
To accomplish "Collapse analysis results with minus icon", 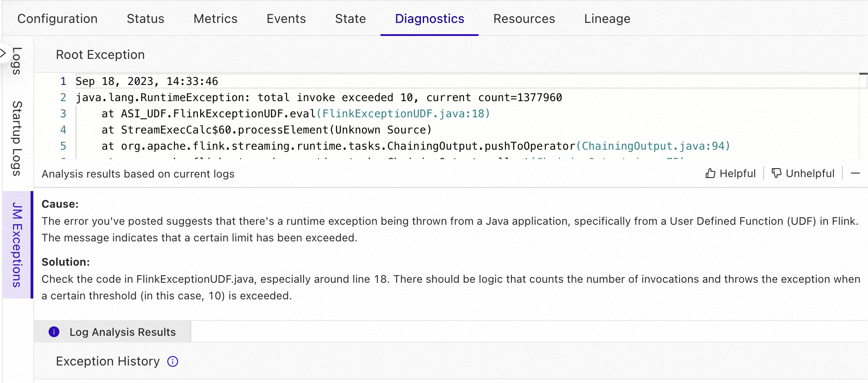I will coord(855,173).
